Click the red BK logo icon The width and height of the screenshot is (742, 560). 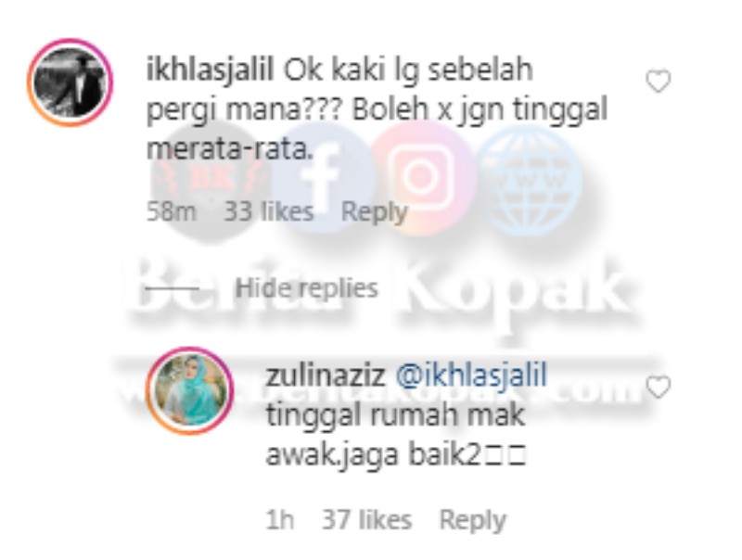pos(211,180)
